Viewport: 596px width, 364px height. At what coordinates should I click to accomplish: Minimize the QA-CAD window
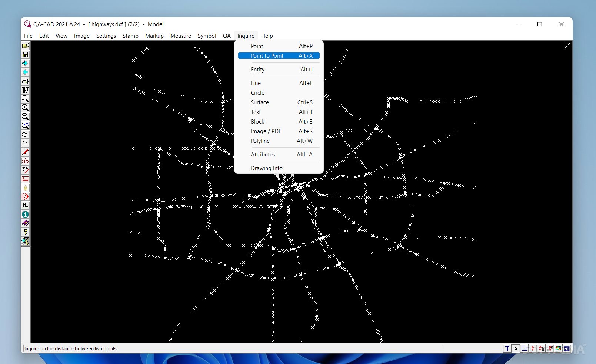pos(518,24)
